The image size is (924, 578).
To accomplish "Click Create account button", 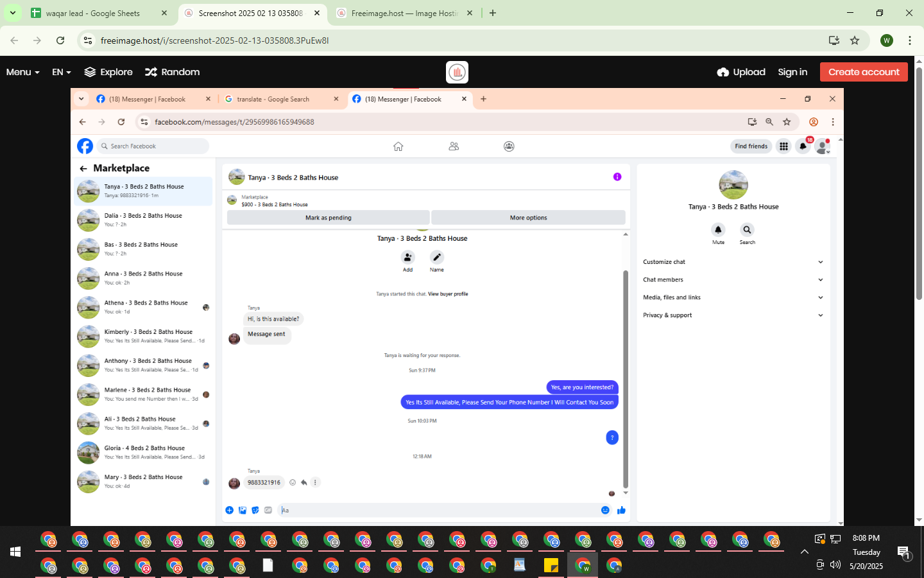I will pyautogui.click(x=864, y=72).
